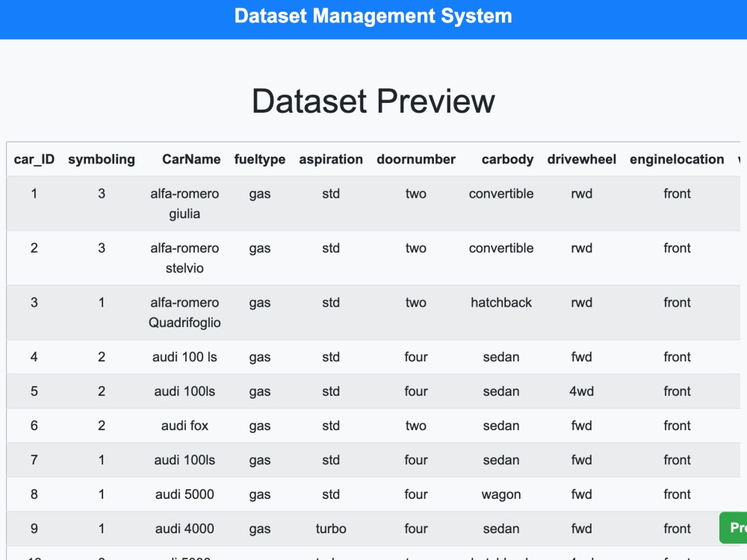
Task: Click the car_ID cell with value 7
Action: pos(34,460)
